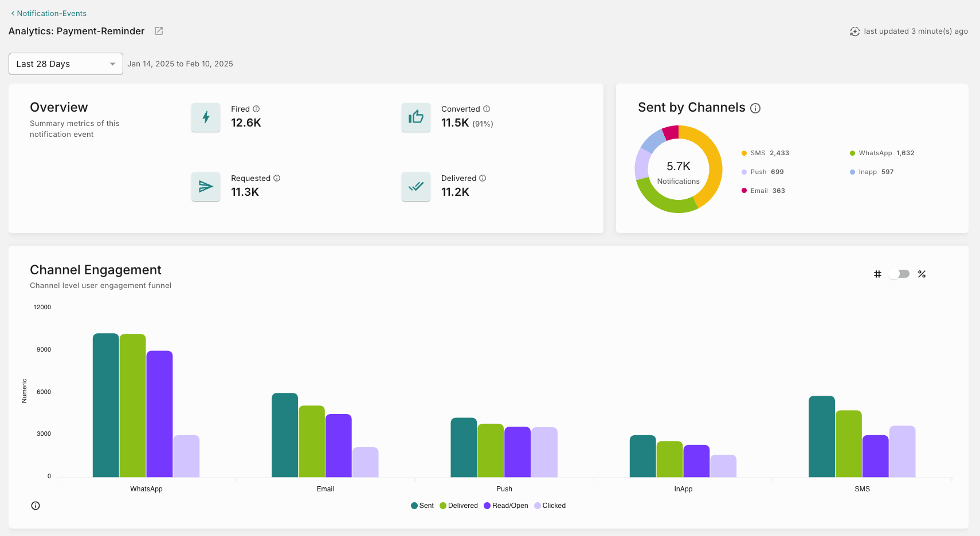This screenshot has width=980, height=536.
Task: Toggle Sent series in chart legend
Action: [422, 506]
